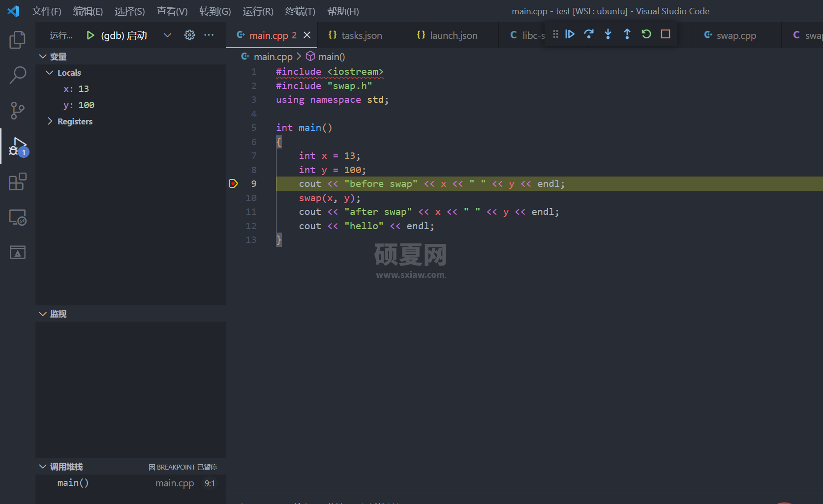This screenshot has width=823, height=504.
Task: Open the (gdb) 启动 configuration dropdown
Action: pyautogui.click(x=167, y=35)
